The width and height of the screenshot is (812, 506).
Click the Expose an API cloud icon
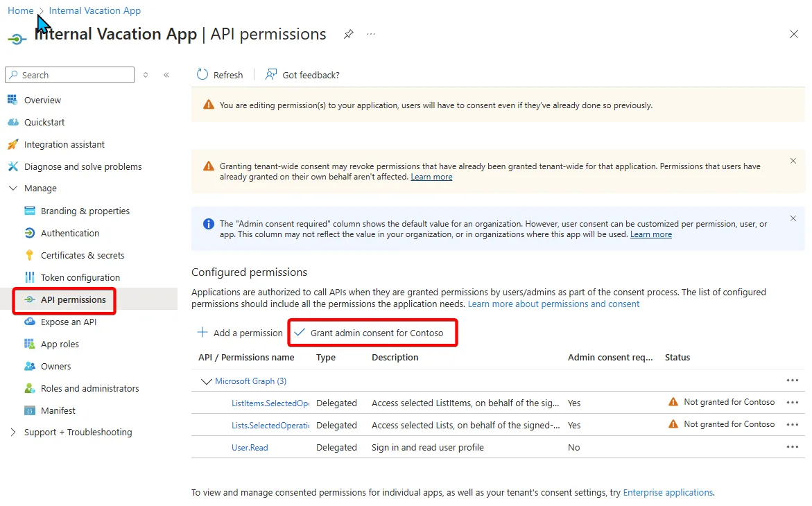pos(30,322)
